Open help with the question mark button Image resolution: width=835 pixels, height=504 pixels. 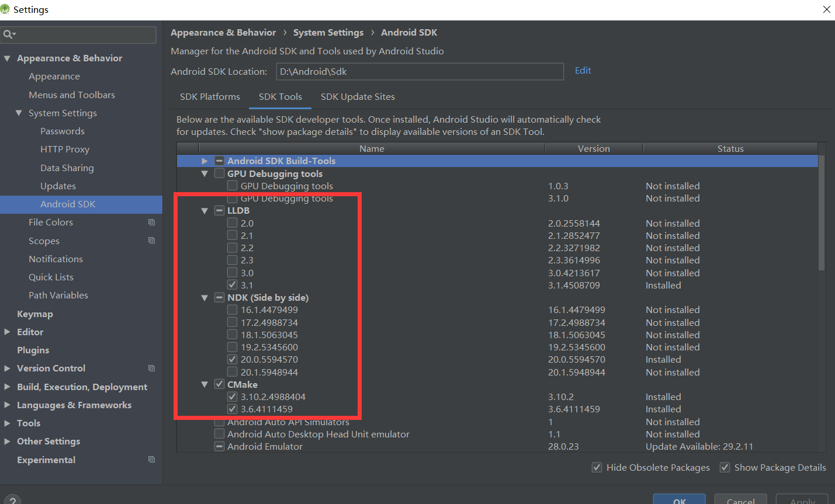pos(12,500)
